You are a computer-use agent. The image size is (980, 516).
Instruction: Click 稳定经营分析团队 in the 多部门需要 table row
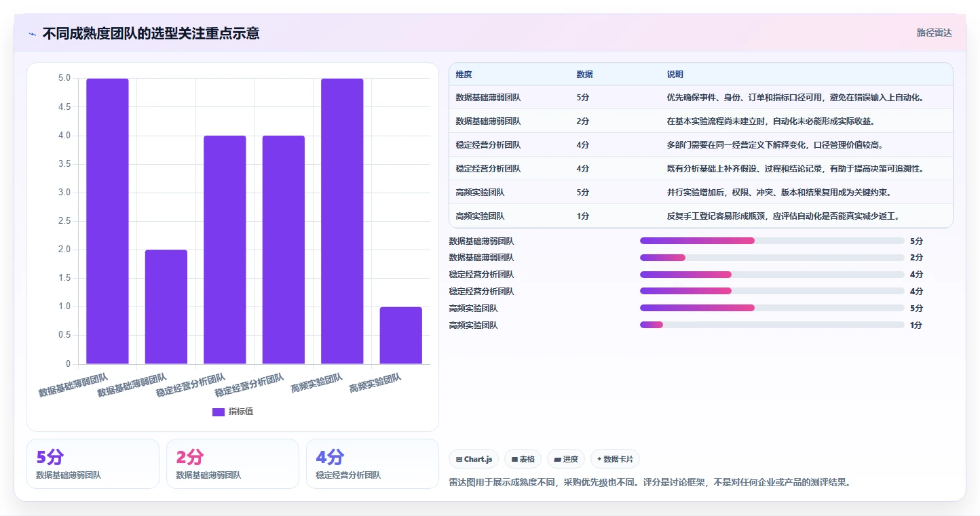coord(489,145)
